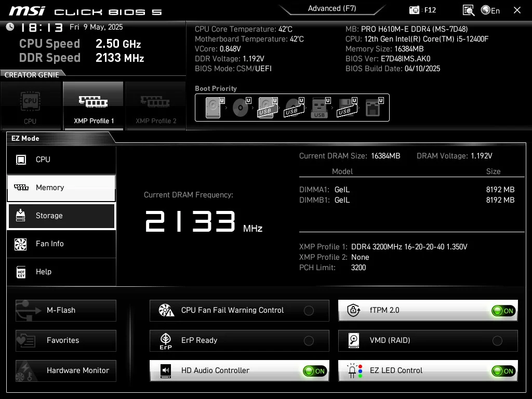
Task: Open the Storage section
Action: (61, 216)
